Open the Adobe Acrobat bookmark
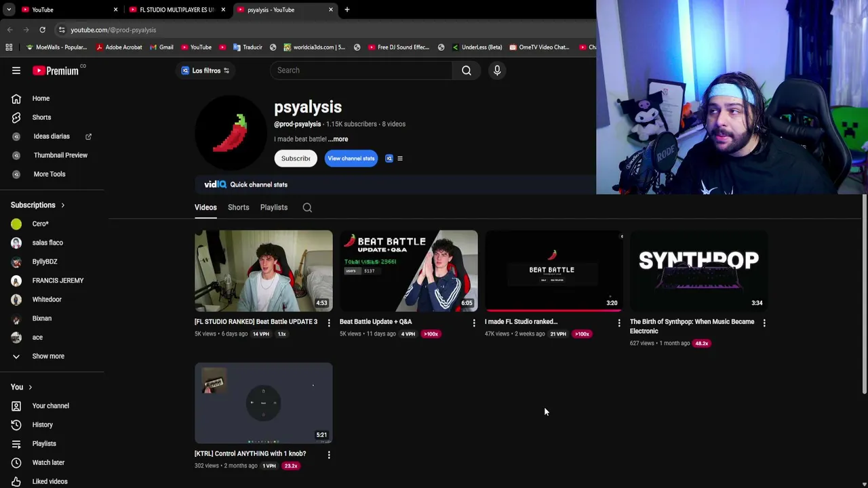Screen dimensions: 868x488 pos(119,47)
